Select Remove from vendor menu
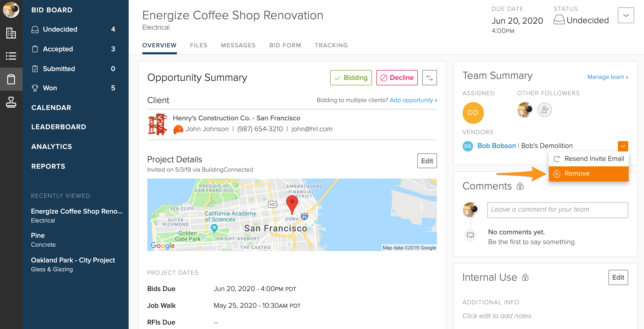Viewport: 644px width, 329px height. coord(588,174)
